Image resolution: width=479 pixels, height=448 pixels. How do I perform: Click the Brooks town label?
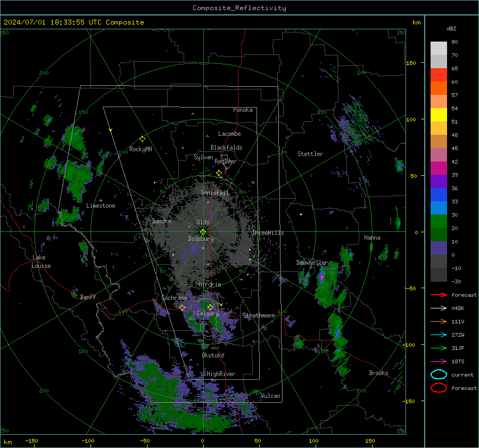[x=378, y=373]
